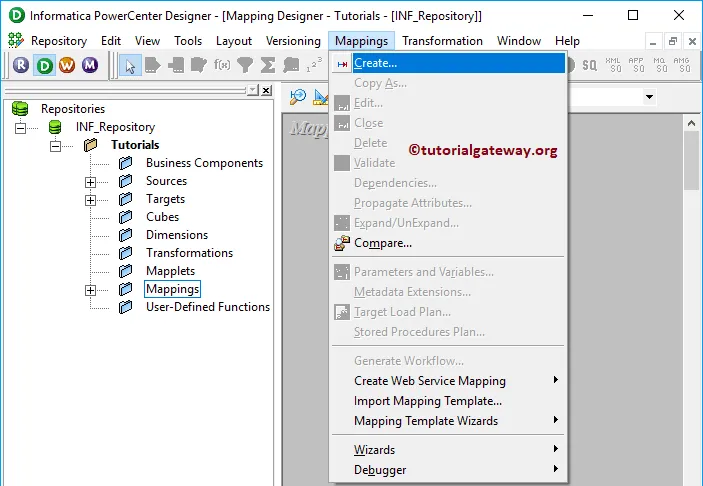
Task: Open the Debugger submenu
Action: click(448, 469)
